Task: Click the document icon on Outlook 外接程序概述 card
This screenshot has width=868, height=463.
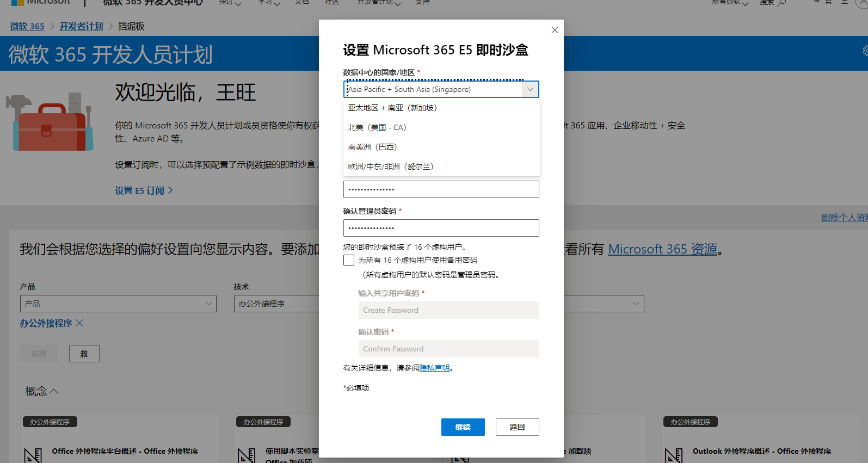Action: [674, 456]
